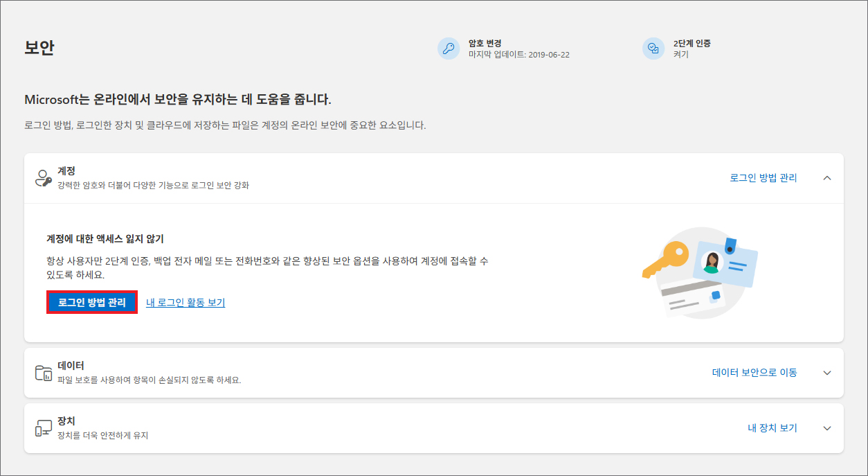Click the data folder icon
Viewport: 868px width, 476px height.
[x=44, y=373]
